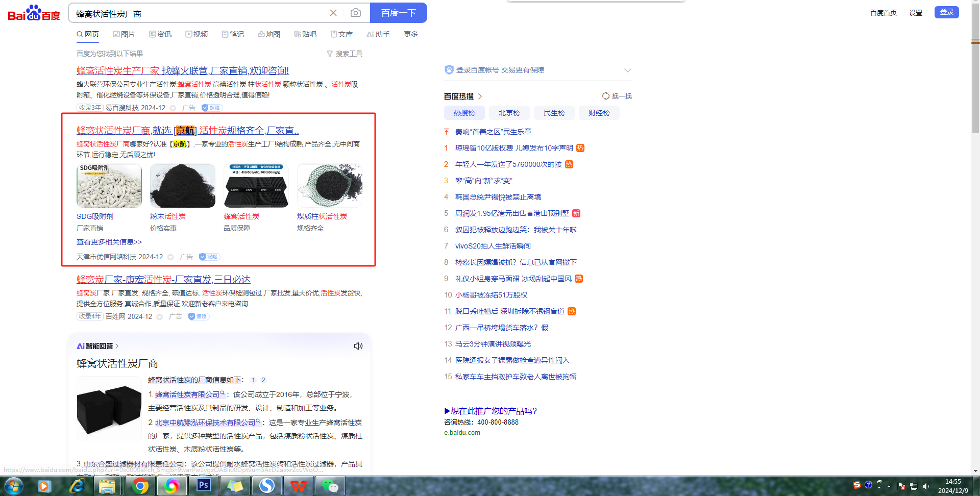This screenshot has height=496, width=980.
Task: Click the scrollbar down arrow
Action: 975,471
